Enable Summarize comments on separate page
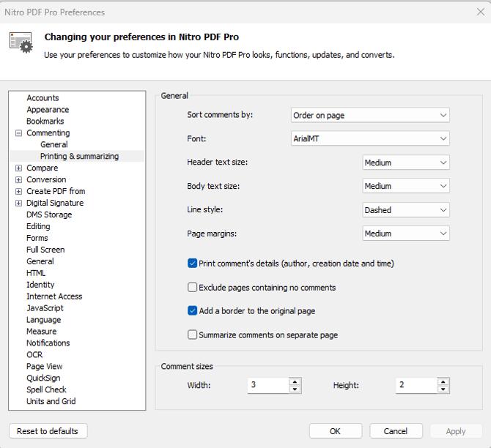Screen dimensions: 491x448 tap(192, 335)
